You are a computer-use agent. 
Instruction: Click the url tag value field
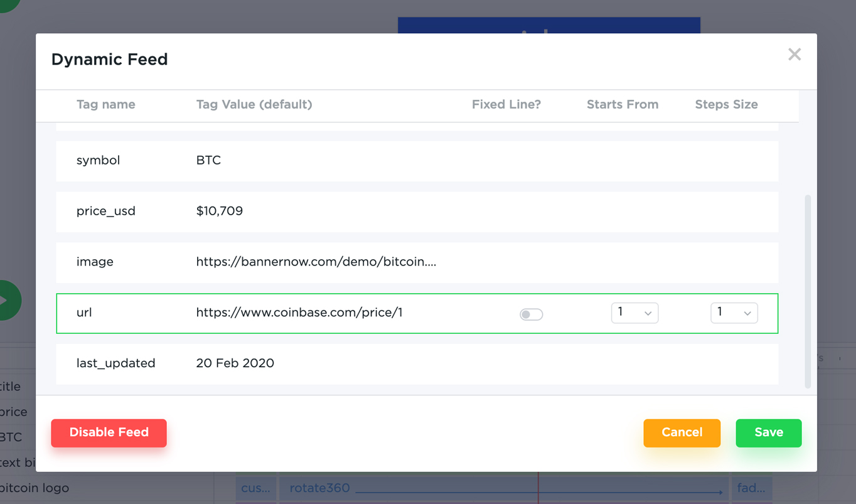click(x=299, y=313)
